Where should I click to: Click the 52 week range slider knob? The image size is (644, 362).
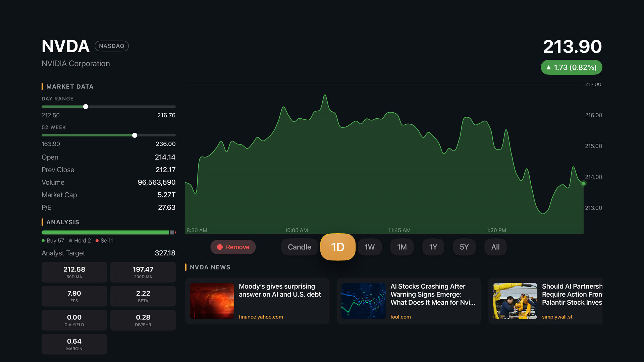click(135, 135)
